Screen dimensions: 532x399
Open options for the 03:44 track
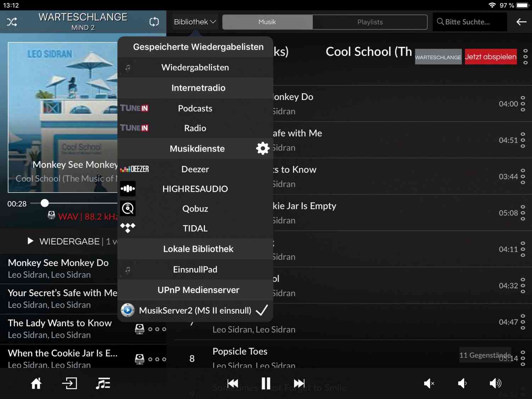(x=523, y=177)
